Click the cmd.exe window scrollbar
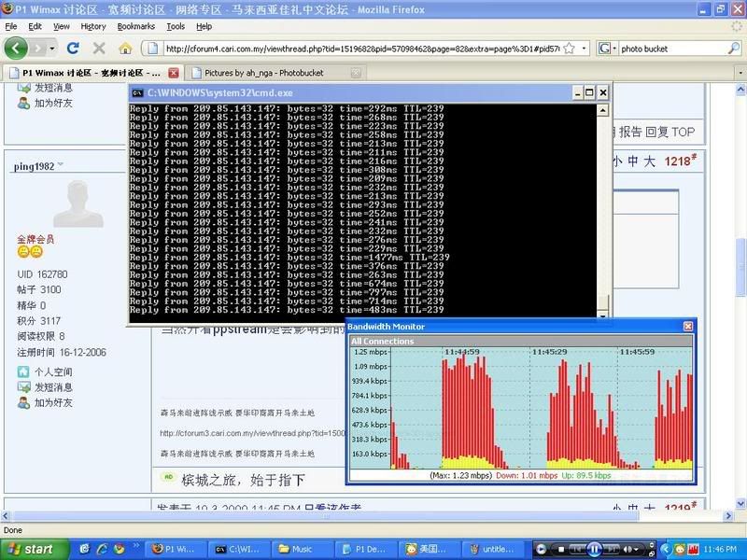The height and width of the screenshot is (560, 747). click(x=603, y=205)
